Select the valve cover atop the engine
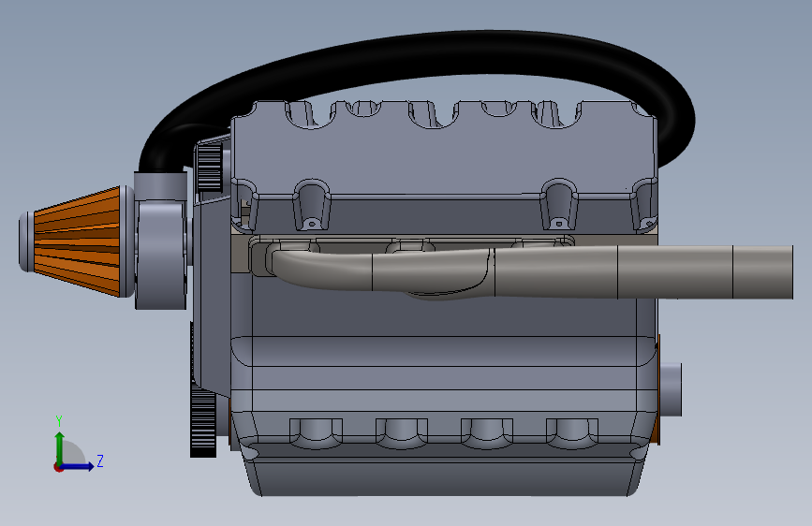812x526 pixels. 444,155
